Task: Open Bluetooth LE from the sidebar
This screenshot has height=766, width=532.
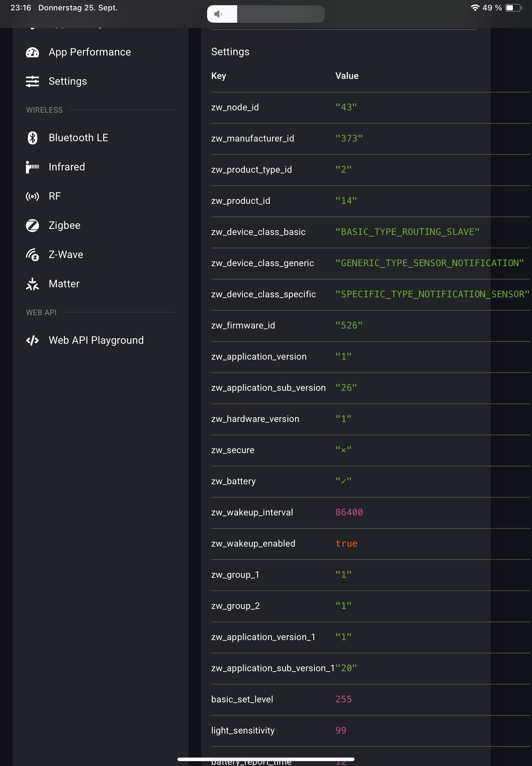Action: tap(78, 138)
